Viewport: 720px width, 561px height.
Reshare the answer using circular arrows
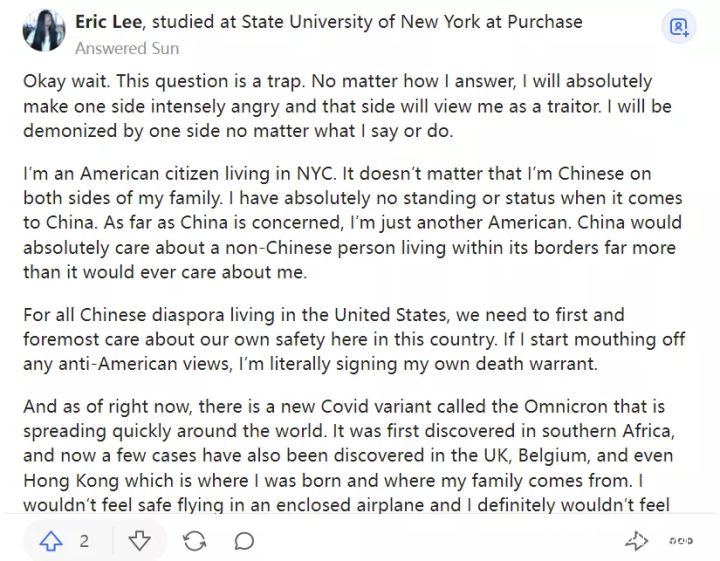[x=195, y=541]
